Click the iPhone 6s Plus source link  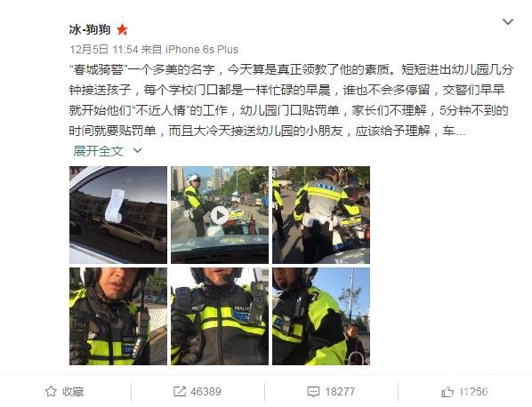pos(202,50)
